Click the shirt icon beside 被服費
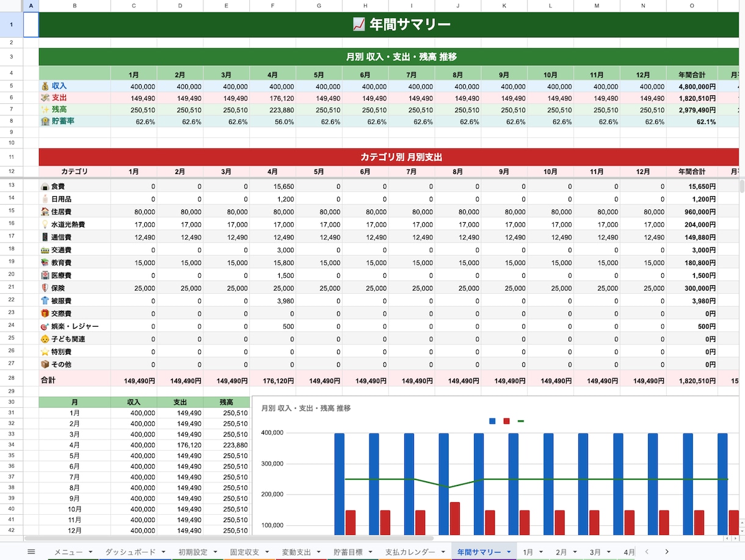 click(45, 300)
